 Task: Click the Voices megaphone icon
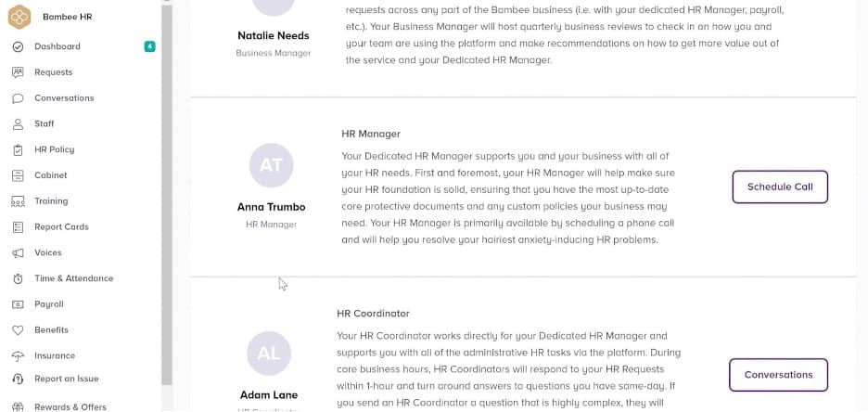(x=18, y=252)
